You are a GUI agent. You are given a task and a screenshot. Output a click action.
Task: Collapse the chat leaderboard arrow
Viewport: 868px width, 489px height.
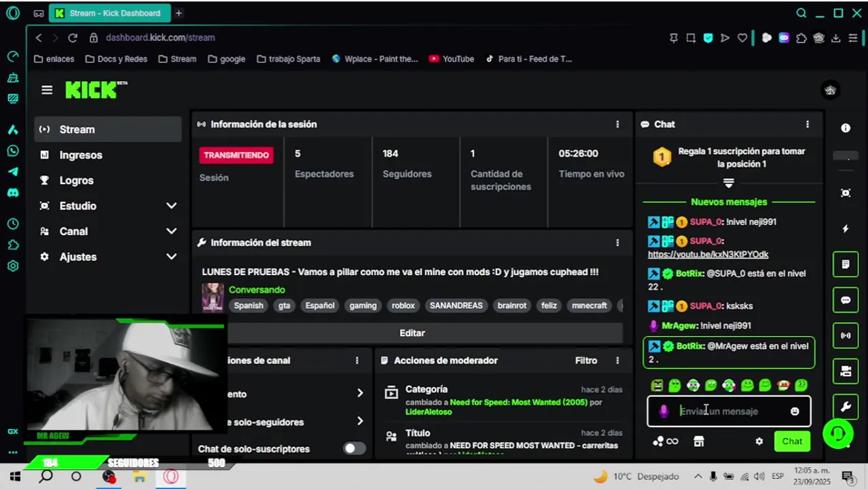pyautogui.click(x=729, y=183)
